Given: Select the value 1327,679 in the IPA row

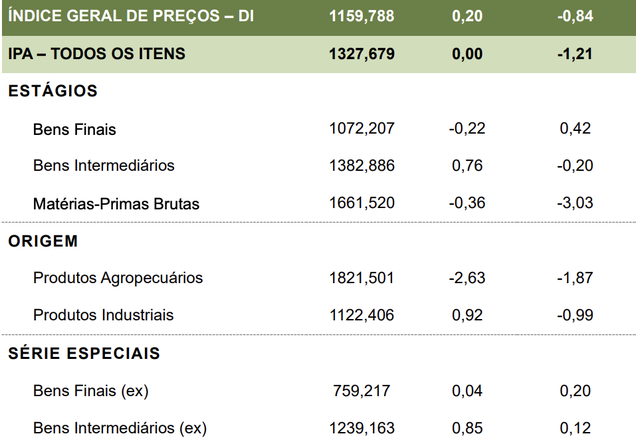Looking at the screenshot, I should [362, 54].
